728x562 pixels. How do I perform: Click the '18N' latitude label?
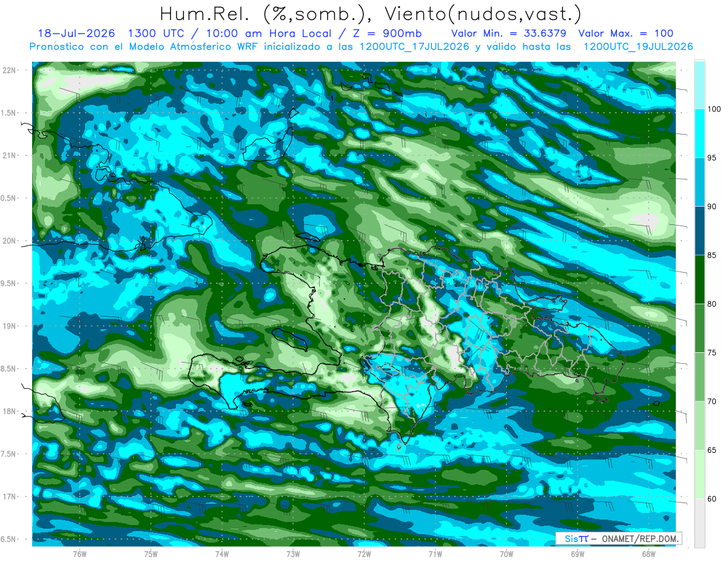point(10,411)
